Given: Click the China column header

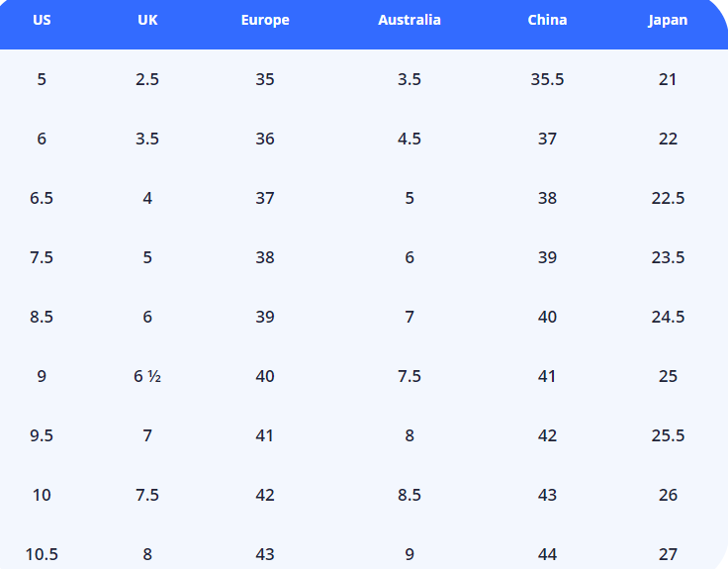Looking at the screenshot, I should (547, 20).
